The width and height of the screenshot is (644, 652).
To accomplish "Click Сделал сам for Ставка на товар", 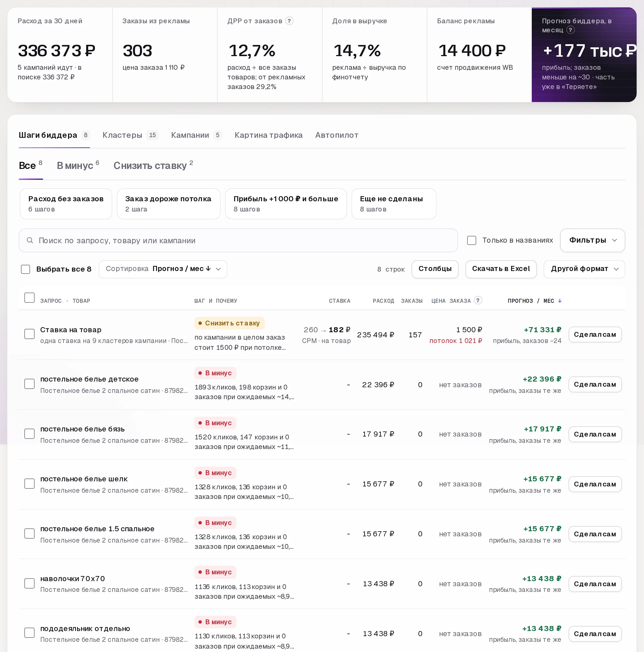I will [595, 335].
